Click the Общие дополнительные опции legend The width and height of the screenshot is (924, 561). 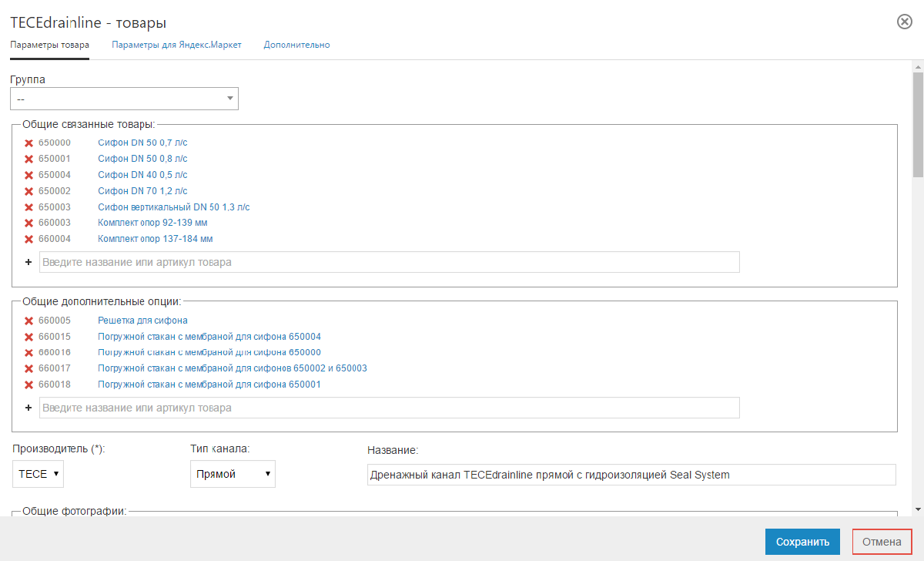pyautogui.click(x=101, y=301)
